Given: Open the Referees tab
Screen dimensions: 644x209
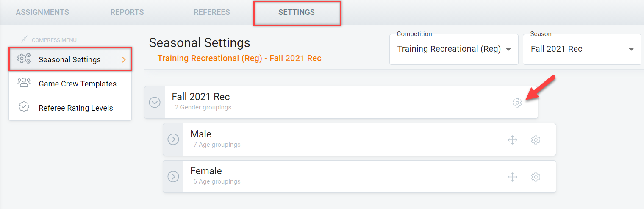Looking at the screenshot, I should click(212, 12).
